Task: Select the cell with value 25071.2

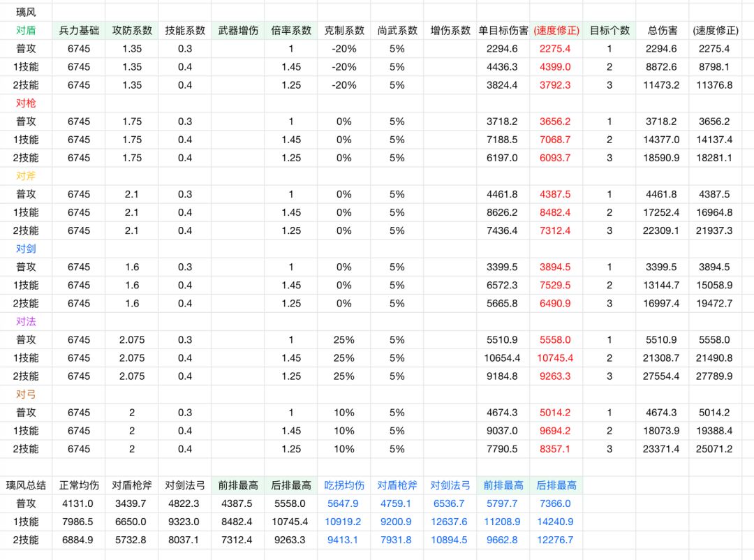Action: click(714, 449)
